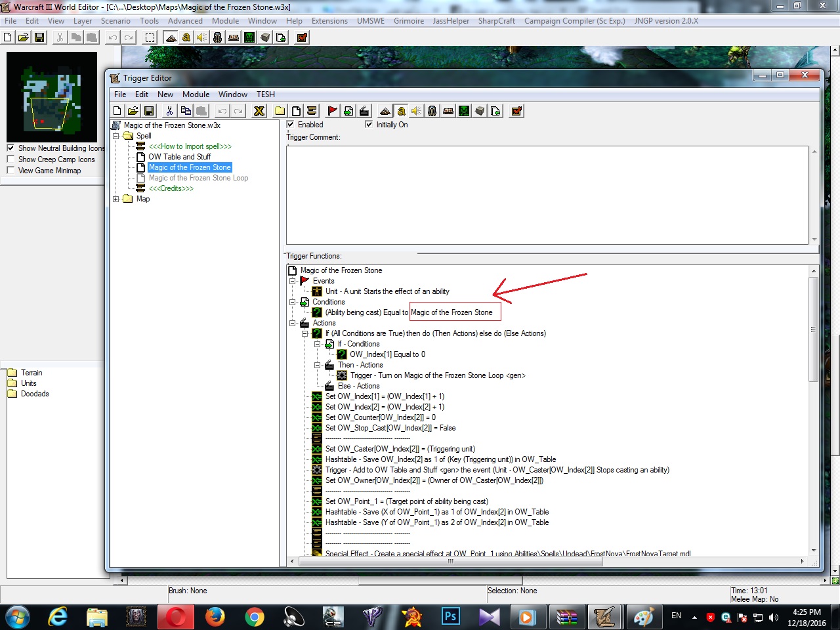Open the UMSWE menu
Viewport: 840px width, 630px height.
(371, 21)
